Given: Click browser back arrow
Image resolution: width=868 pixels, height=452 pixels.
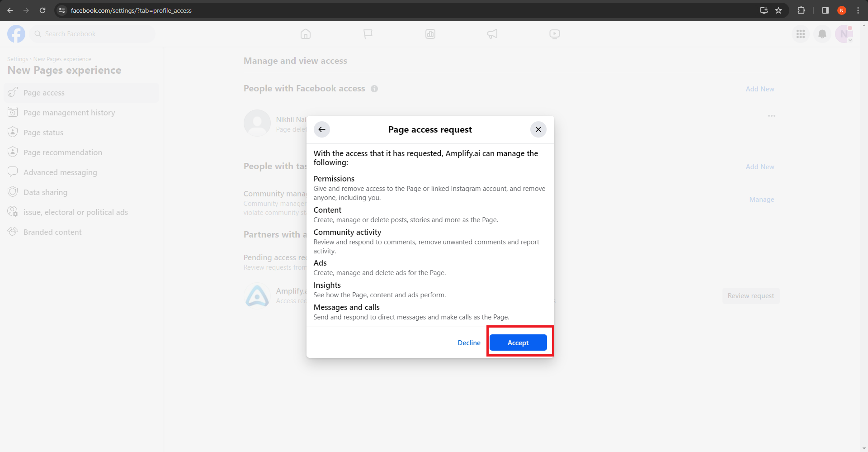Looking at the screenshot, I should click(10, 10).
